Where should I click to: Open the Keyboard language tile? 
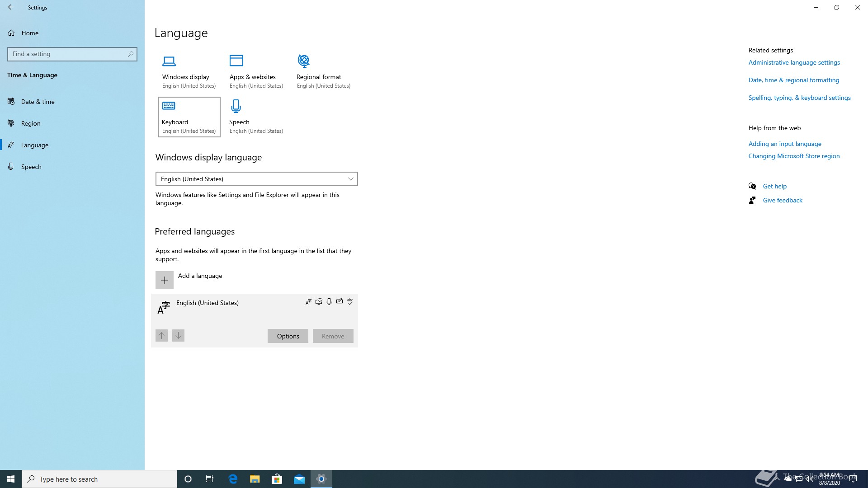[189, 117]
